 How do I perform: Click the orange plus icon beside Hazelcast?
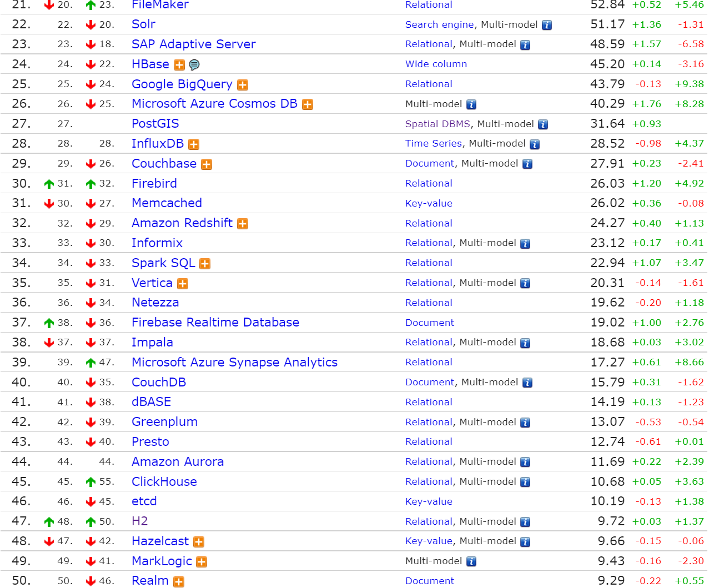tap(199, 542)
